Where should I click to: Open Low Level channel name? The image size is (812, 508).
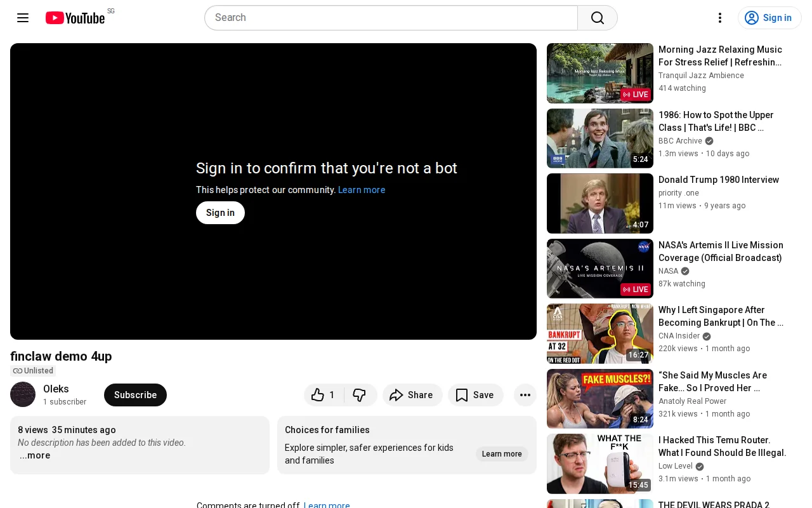(x=676, y=466)
